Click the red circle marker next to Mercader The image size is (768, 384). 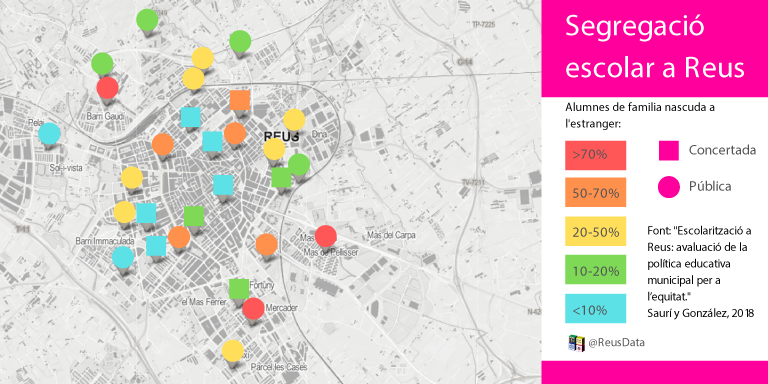click(253, 308)
